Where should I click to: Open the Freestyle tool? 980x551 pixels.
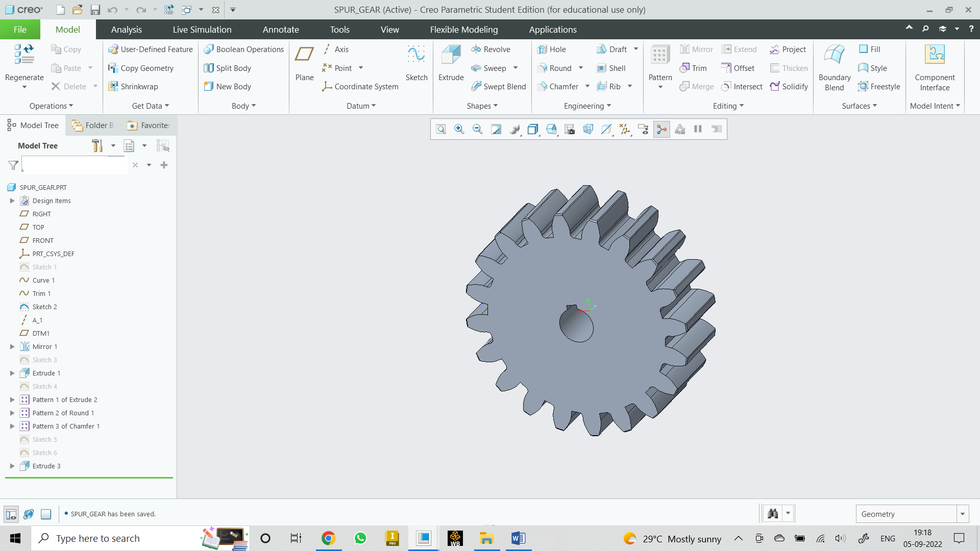879,87
